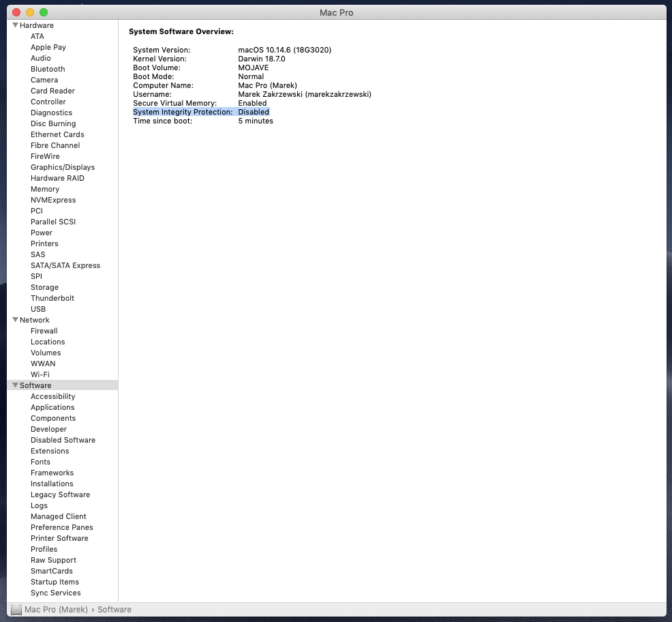Screen dimensions: 672x622
Task: Select the Hardware category label
Action: pyautogui.click(x=37, y=25)
